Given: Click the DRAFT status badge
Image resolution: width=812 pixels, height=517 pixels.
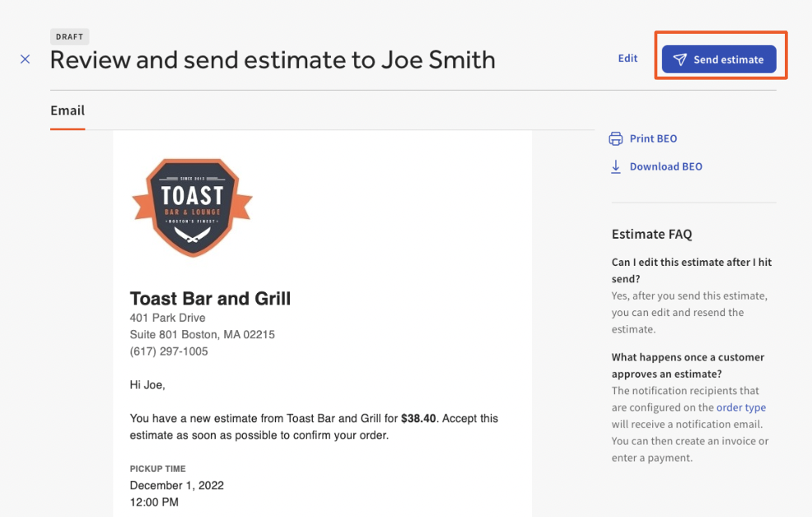Looking at the screenshot, I should pyautogui.click(x=69, y=36).
